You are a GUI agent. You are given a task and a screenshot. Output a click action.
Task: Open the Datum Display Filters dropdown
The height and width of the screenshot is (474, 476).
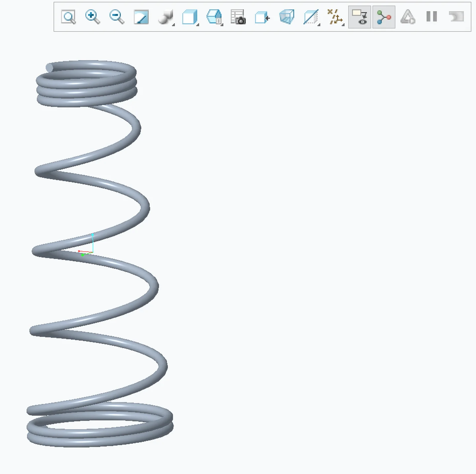(336, 17)
